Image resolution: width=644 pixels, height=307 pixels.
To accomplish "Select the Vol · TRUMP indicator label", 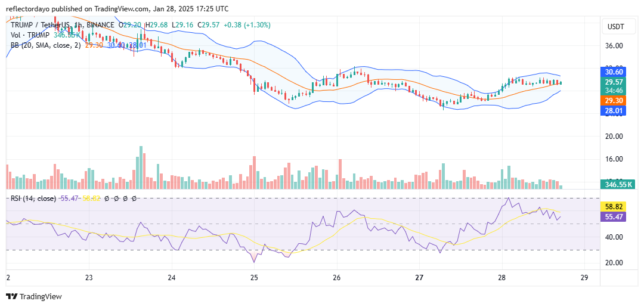I will [30, 35].
